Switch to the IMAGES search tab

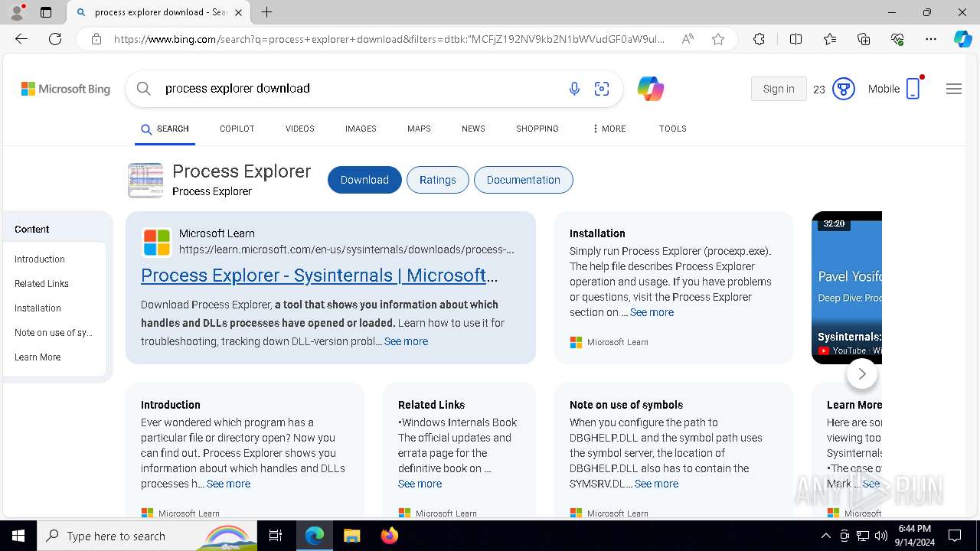coord(361,129)
